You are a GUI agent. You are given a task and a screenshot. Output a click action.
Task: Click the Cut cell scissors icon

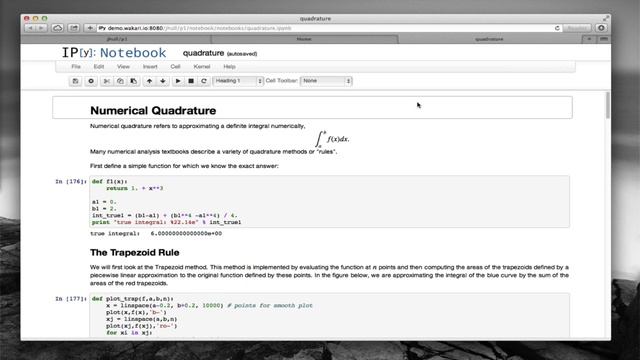pos(107,81)
